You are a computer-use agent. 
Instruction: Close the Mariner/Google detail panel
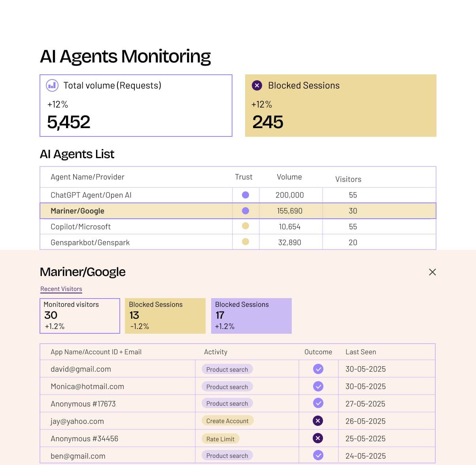[433, 272]
